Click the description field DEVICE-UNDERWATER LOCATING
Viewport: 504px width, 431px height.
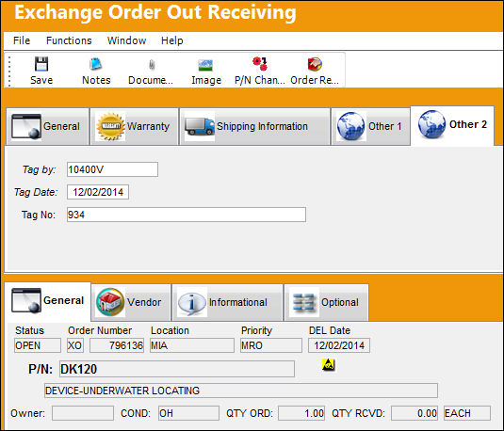click(241, 391)
